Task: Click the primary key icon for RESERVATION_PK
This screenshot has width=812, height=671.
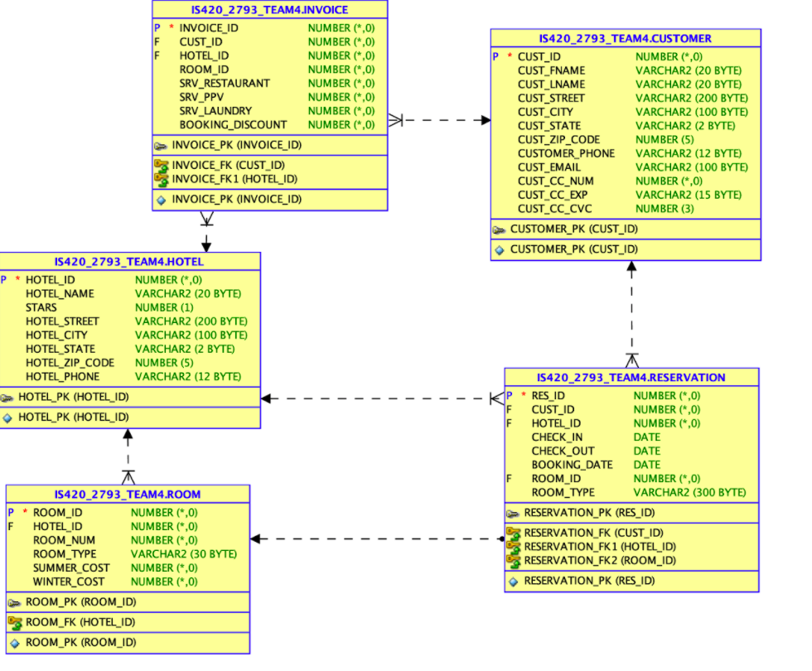Action: pos(513,514)
